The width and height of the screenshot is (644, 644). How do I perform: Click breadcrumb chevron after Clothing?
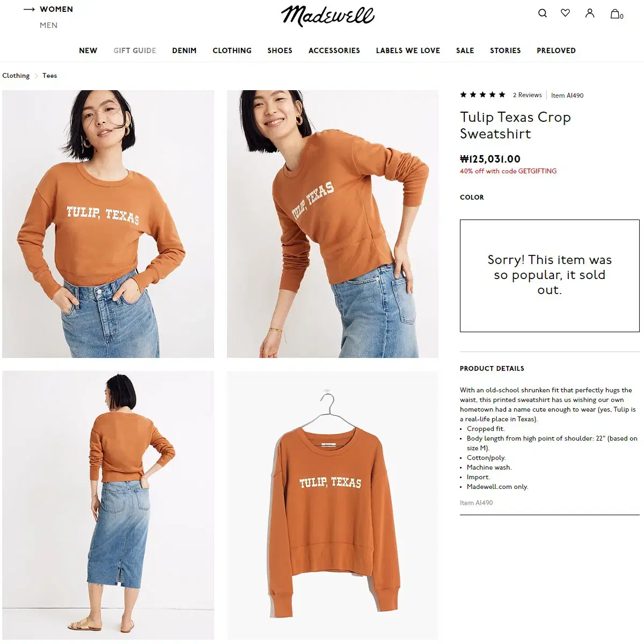[36, 76]
